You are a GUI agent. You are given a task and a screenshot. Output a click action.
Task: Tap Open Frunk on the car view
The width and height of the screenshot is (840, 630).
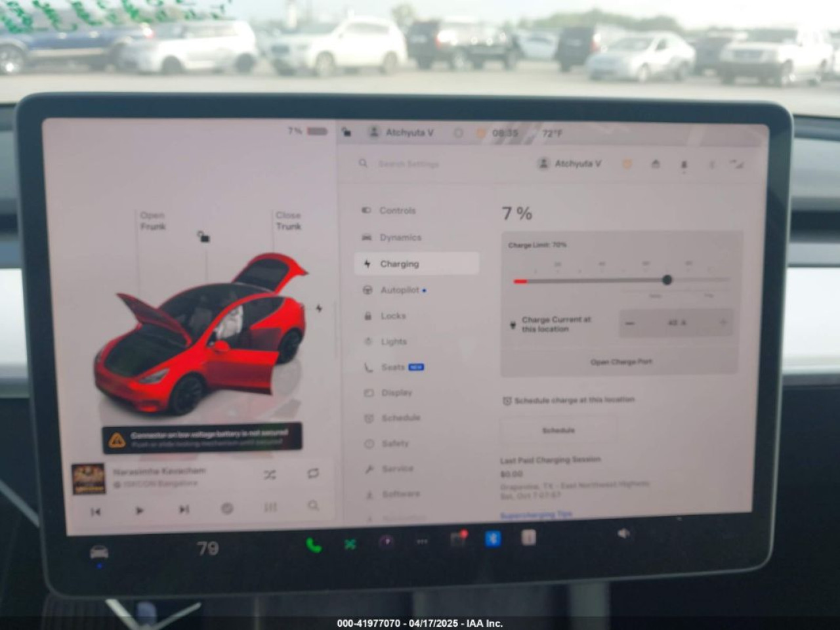[153, 220]
